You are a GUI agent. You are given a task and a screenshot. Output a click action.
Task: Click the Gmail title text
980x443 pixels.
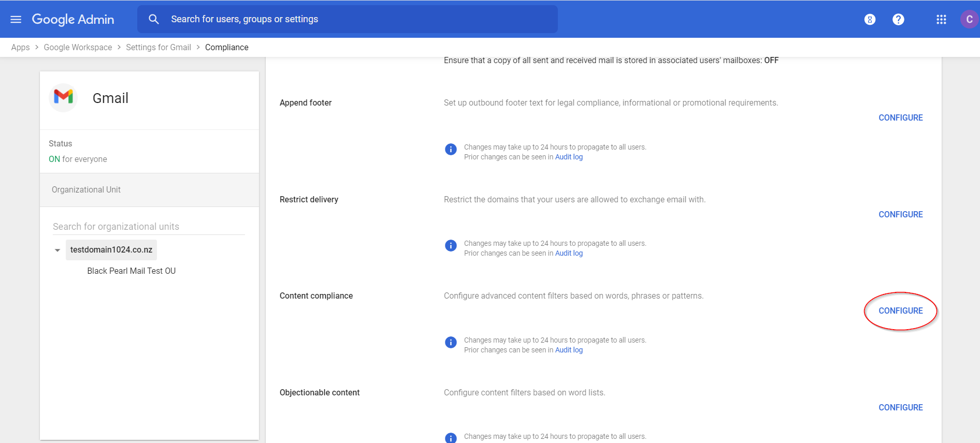click(110, 98)
